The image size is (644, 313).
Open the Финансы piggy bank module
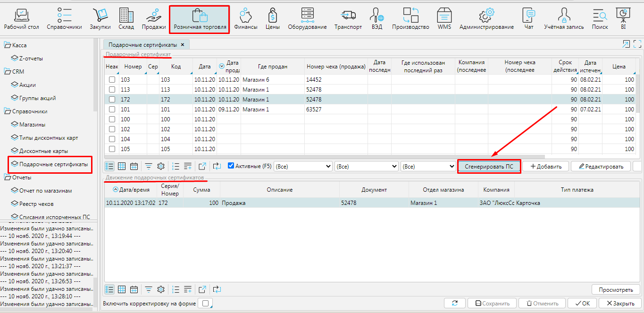(245, 19)
